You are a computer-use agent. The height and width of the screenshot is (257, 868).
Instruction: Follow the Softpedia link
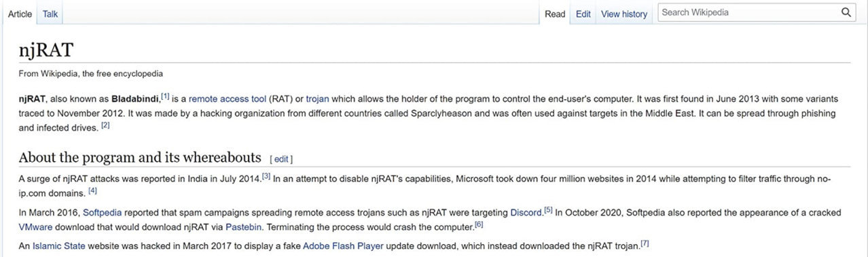coord(103,212)
